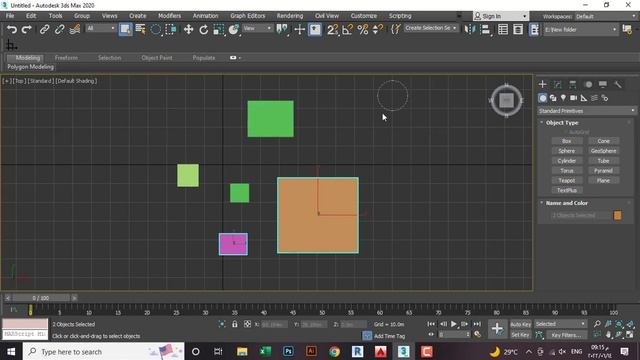
Task: Click the Pyramid primitive button
Action: (603, 171)
